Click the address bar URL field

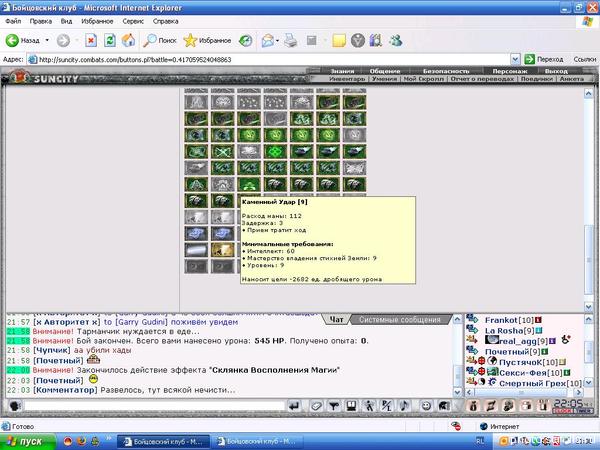coord(268,59)
